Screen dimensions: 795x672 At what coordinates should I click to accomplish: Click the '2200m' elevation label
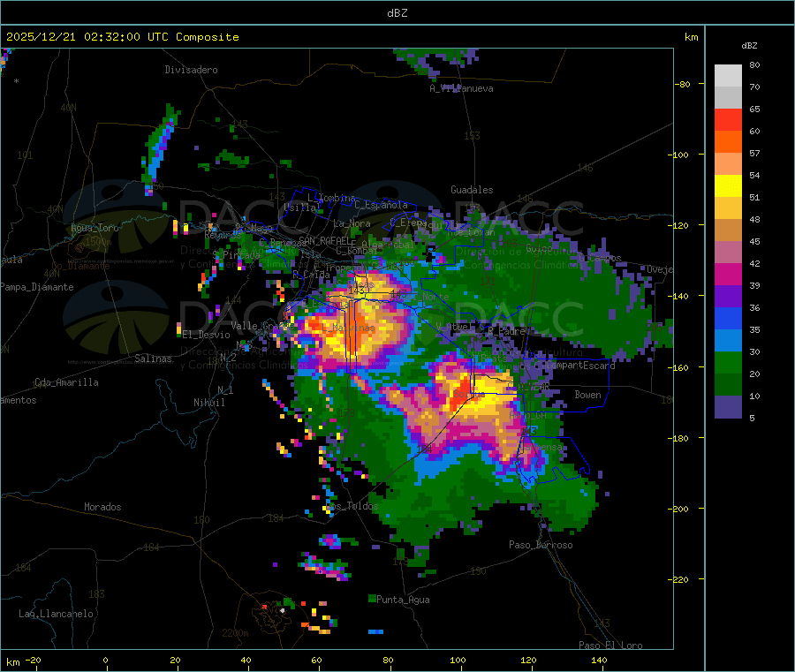235,633
